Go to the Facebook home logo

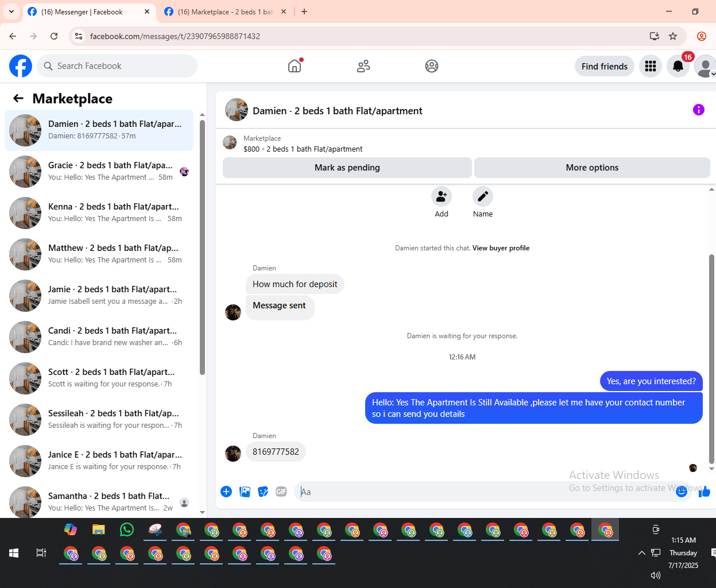pos(21,66)
